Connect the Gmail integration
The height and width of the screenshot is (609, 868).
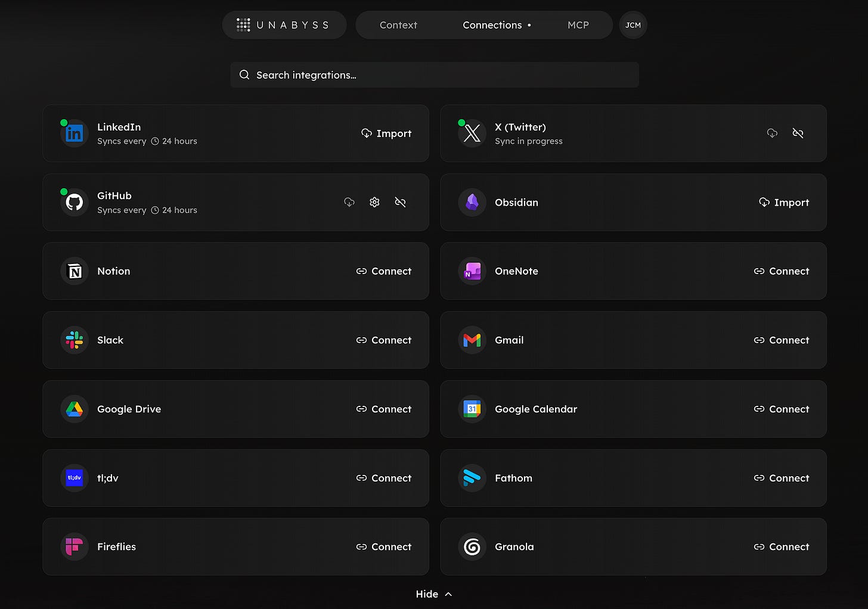tap(782, 340)
